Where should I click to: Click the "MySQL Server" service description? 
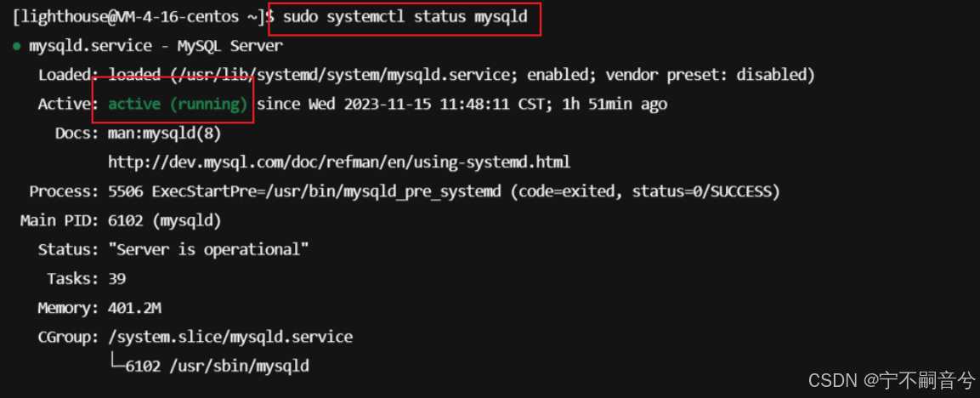[230, 46]
